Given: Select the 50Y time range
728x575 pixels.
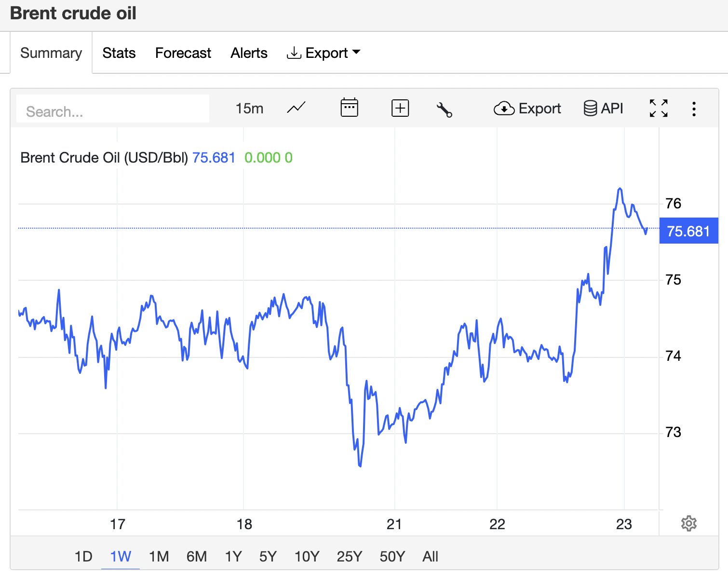Looking at the screenshot, I should click(392, 556).
